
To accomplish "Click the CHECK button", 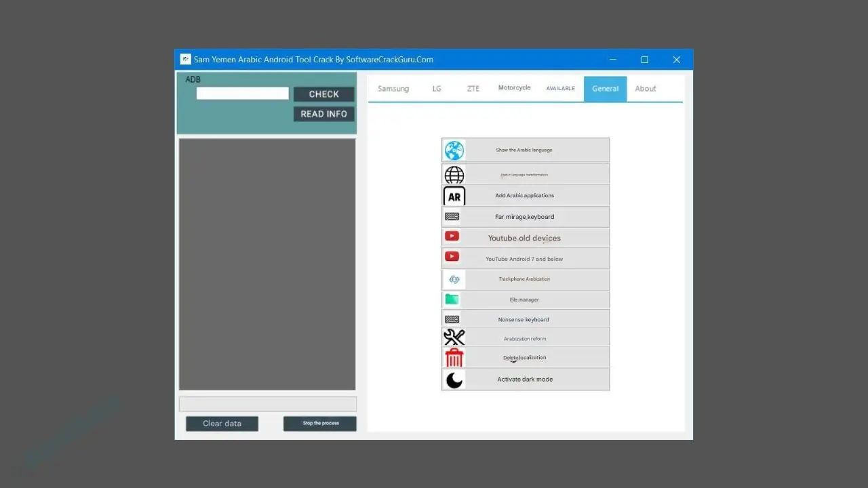I will coord(323,94).
